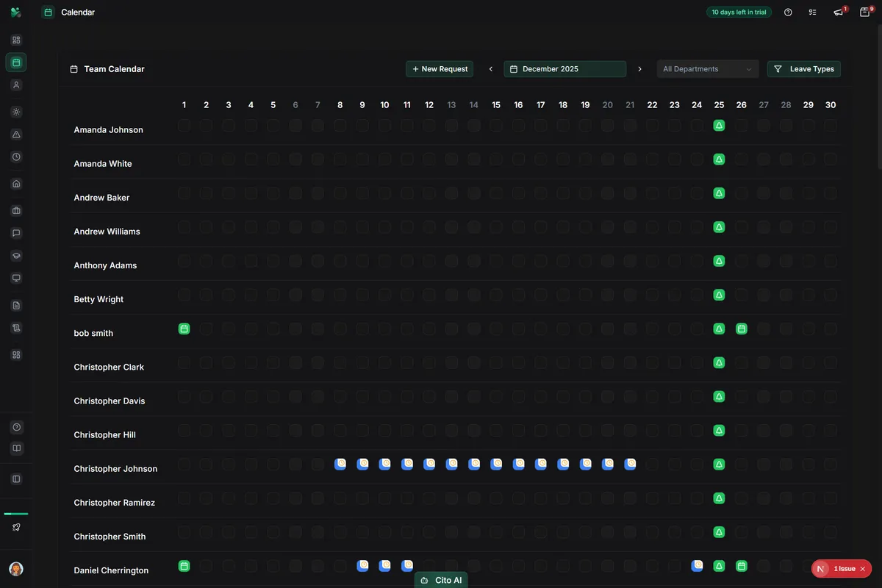Open the user avatar in the sidebar
The height and width of the screenshot is (588, 882).
(16, 569)
